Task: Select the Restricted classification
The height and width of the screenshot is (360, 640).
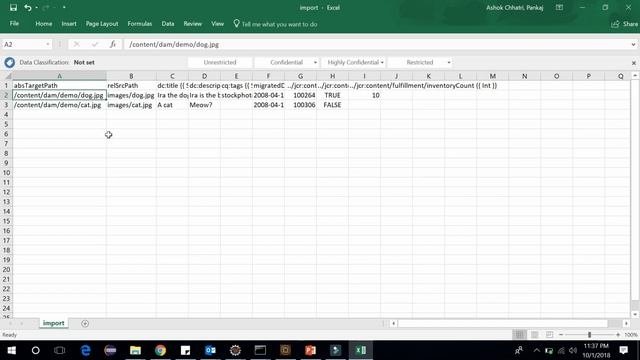Action: tap(420, 62)
